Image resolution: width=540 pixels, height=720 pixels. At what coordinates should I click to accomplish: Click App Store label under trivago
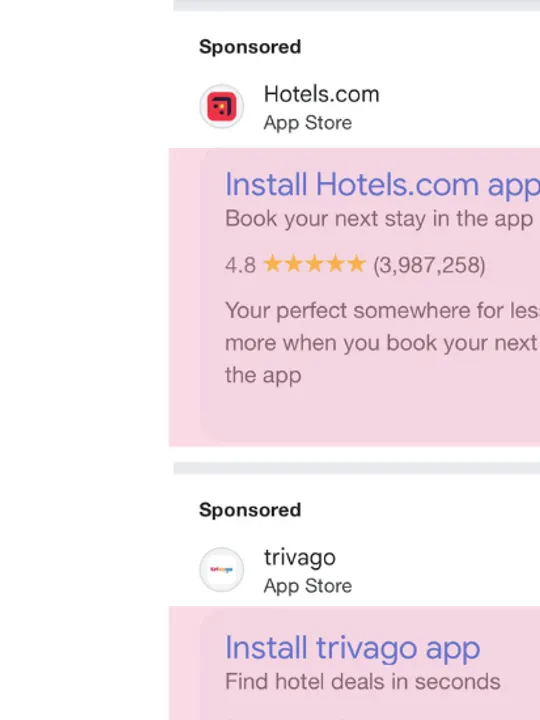[308, 586]
